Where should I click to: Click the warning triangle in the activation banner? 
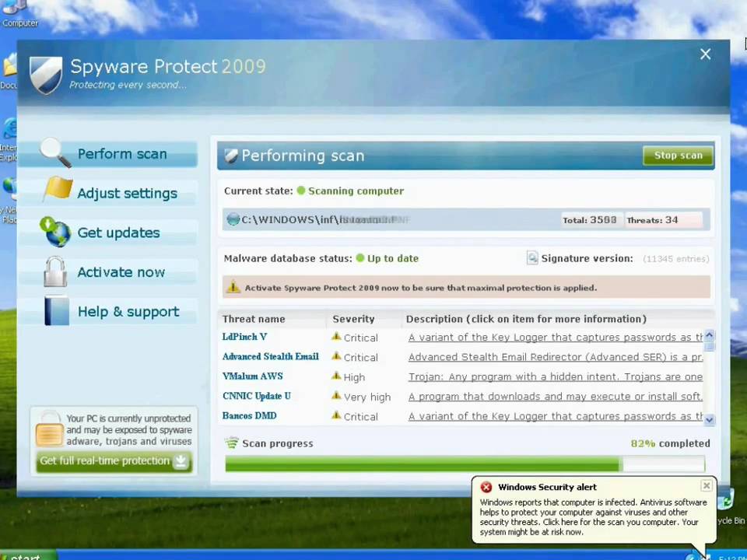(x=233, y=287)
